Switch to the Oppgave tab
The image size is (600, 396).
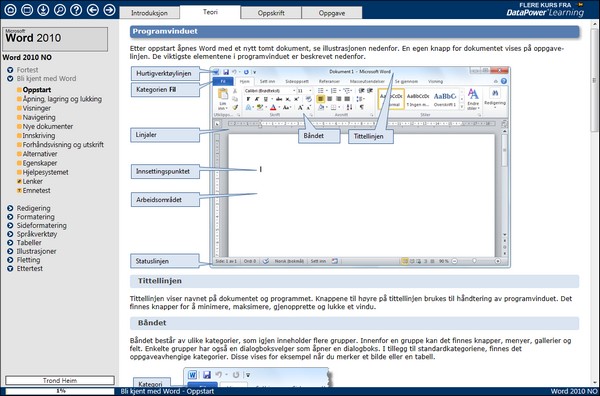click(x=332, y=13)
